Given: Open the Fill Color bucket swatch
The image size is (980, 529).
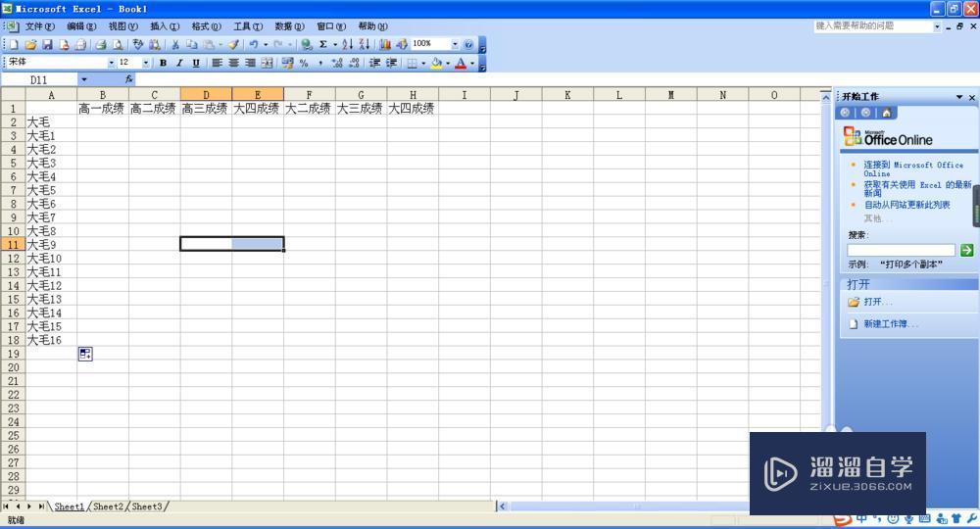Looking at the screenshot, I should [x=436, y=63].
